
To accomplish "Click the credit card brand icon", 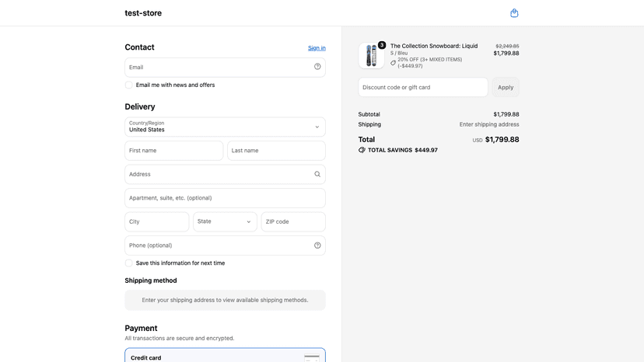I will (312, 358).
